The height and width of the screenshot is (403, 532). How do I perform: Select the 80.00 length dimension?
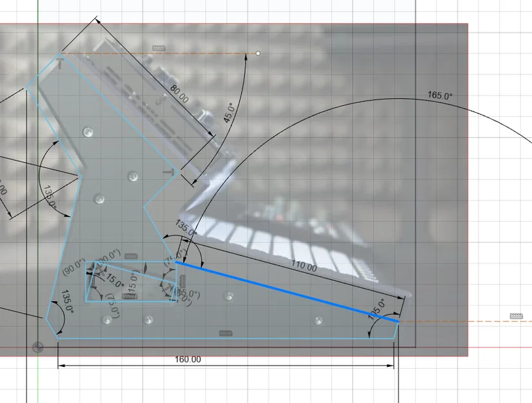[179, 94]
